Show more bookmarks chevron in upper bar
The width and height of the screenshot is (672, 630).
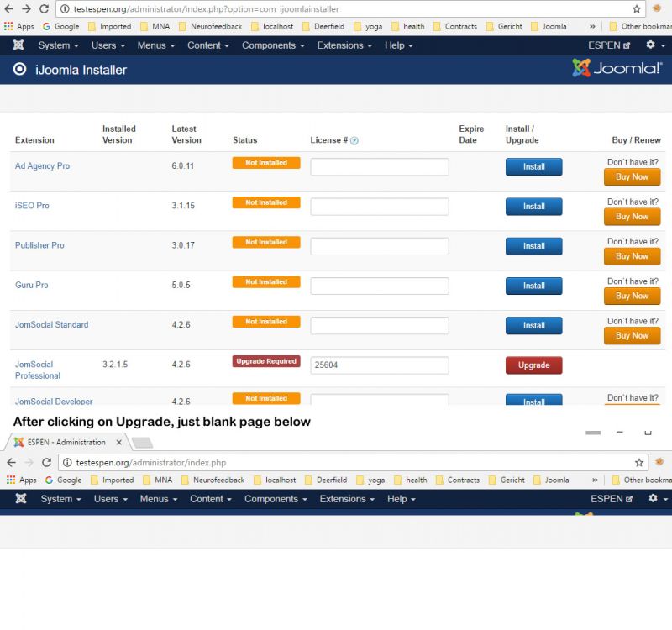pyautogui.click(x=592, y=26)
